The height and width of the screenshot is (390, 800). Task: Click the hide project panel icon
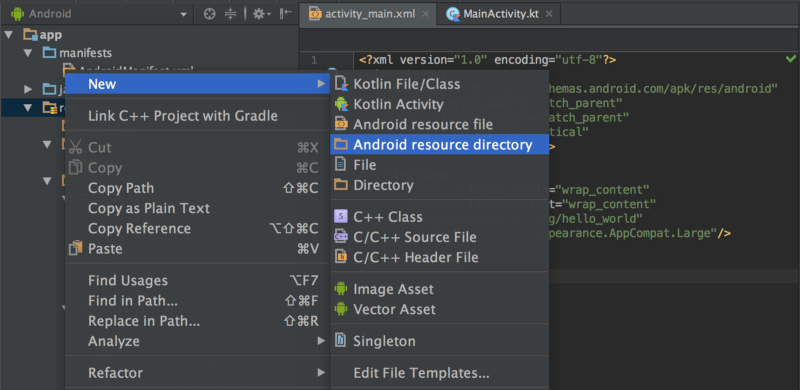click(x=286, y=14)
